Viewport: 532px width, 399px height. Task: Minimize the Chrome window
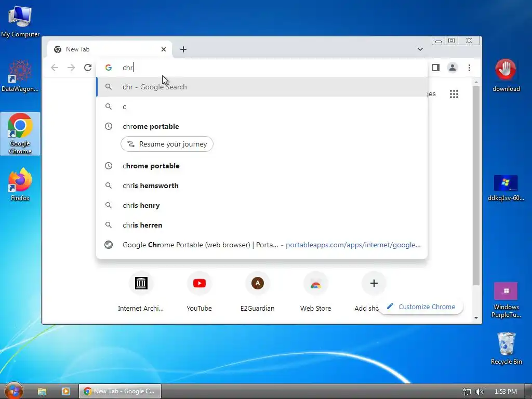click(x=438, y=41)
